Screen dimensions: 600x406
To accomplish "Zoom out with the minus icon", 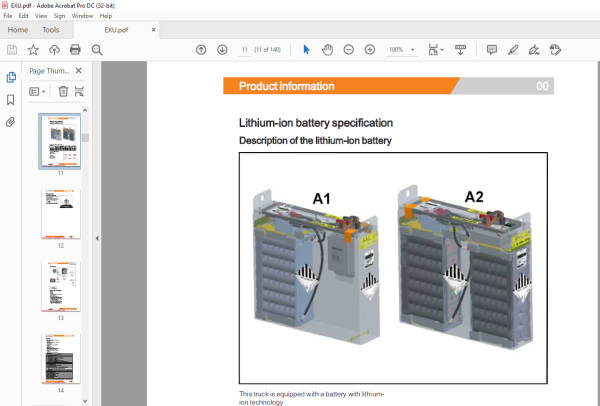I will pyautogui.click(x=349, y=50).
